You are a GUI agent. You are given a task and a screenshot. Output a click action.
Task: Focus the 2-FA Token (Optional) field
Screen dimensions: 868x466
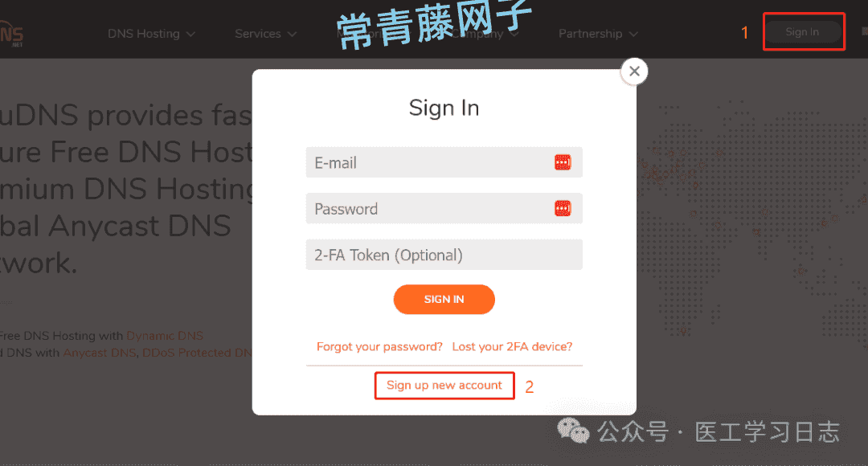(444, 255)
